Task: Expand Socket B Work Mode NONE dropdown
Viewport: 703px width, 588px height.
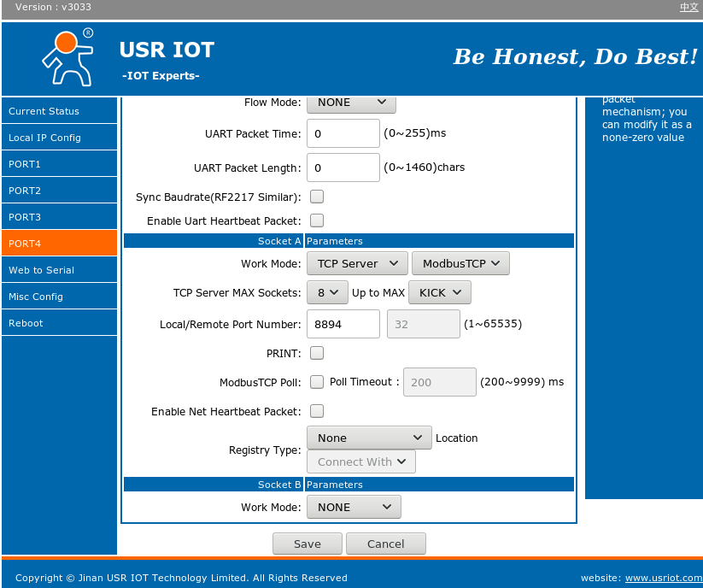Action: (x=354, y=507)
